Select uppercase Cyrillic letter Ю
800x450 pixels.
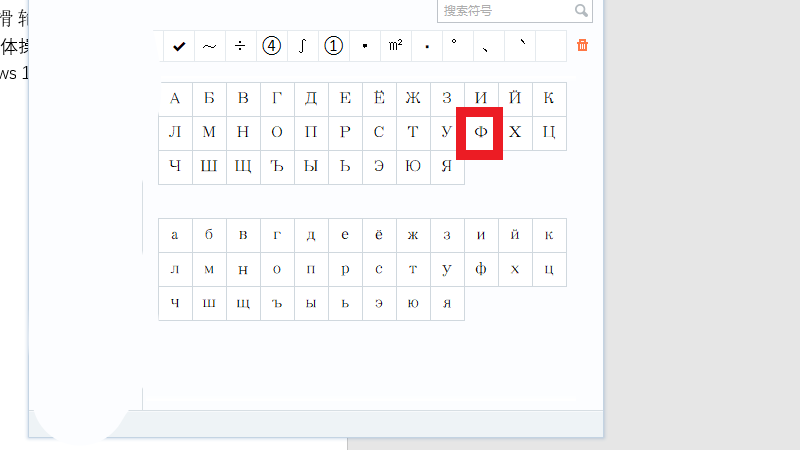(x=413, y=167)
